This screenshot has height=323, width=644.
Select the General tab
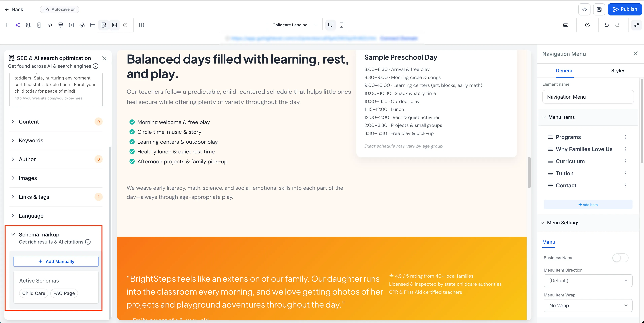(x=564, y=70)
